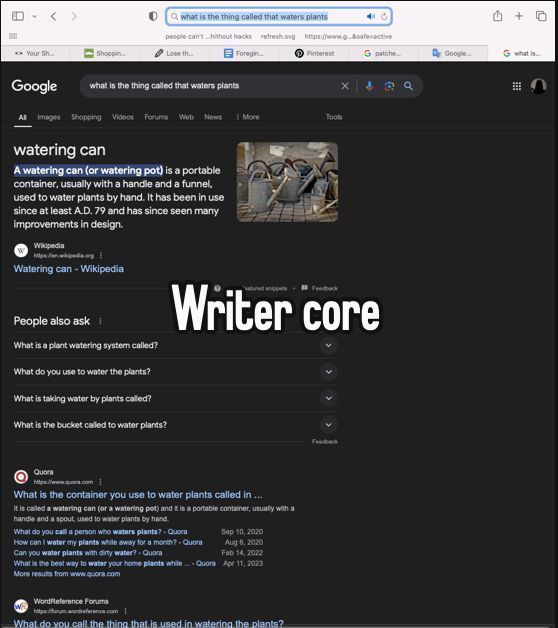The image size is (558, 628).
Task: Open the https://www.g...&safe=active favorite
Action: 348,36
